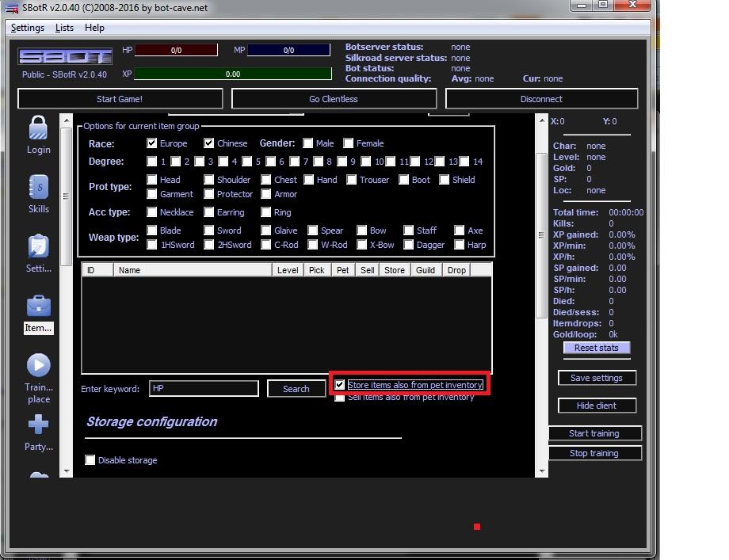
Task: Tick the Head protection type checkbox
Action: click(151, 179)
